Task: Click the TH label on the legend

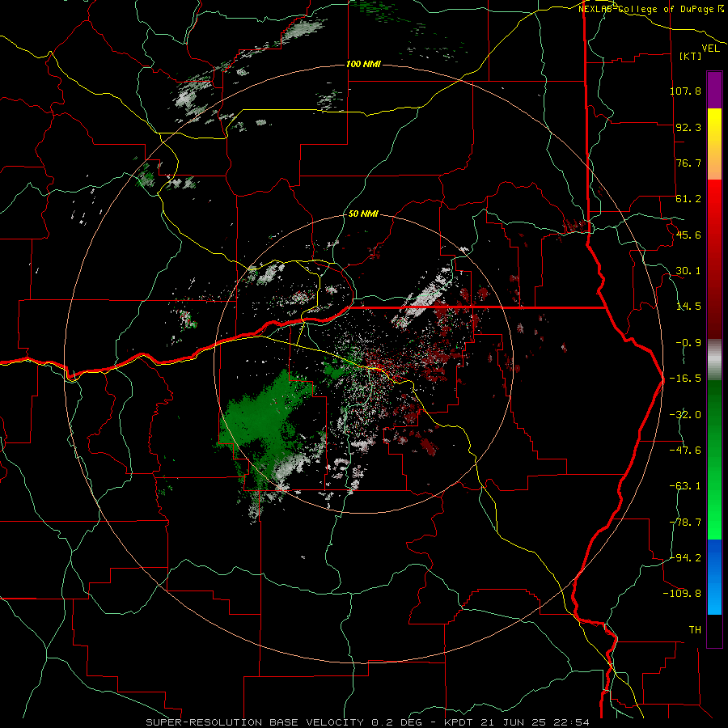Action: pos(695,630)
